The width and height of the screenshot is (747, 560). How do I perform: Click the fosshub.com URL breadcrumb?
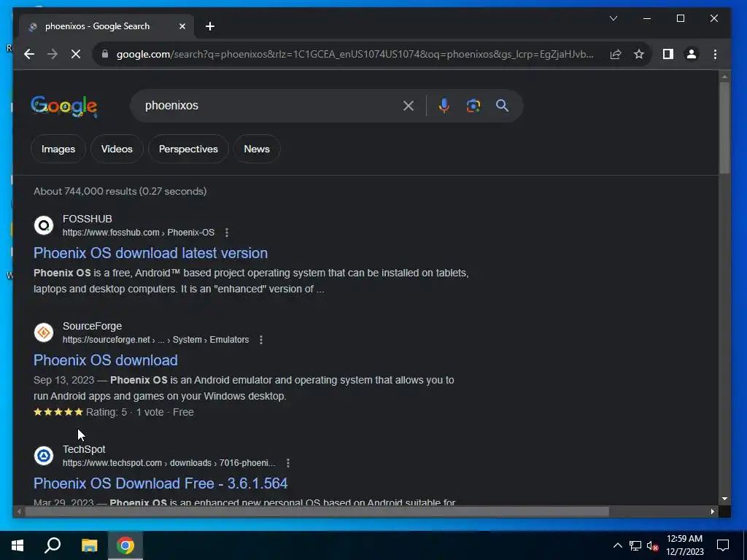[x=138, y=233]
